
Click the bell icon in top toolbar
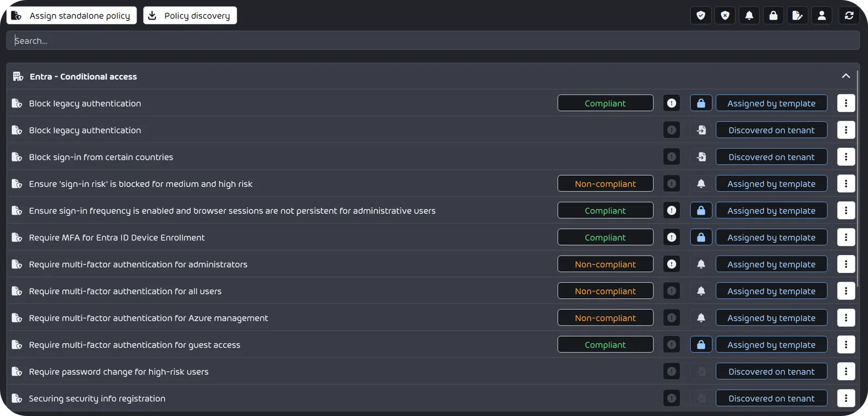tap(749, 16)
